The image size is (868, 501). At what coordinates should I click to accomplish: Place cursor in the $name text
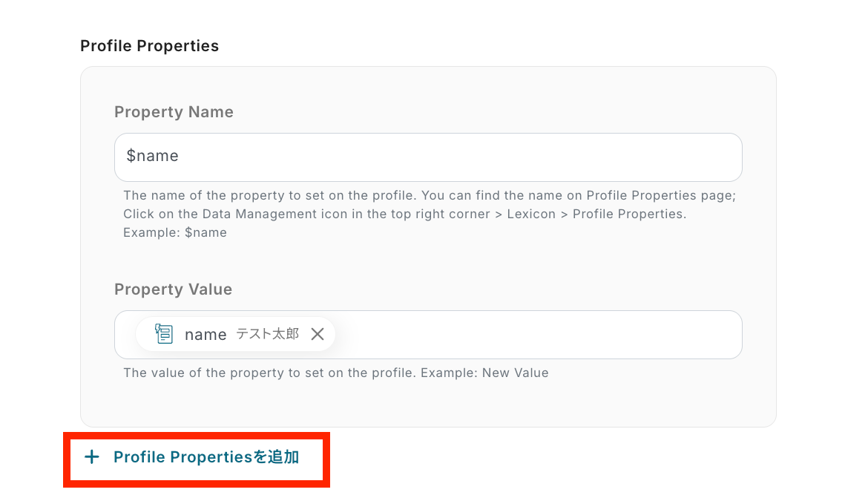(153, 156)
